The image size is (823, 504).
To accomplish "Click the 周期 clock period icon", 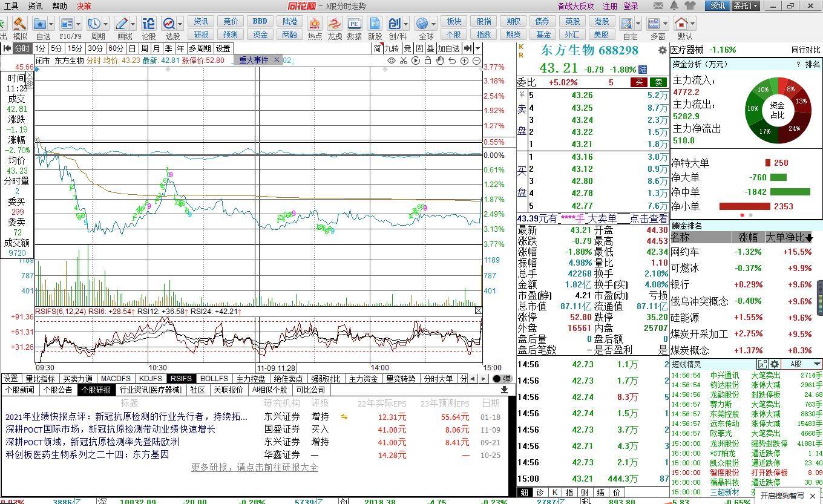I will (94, 24).
